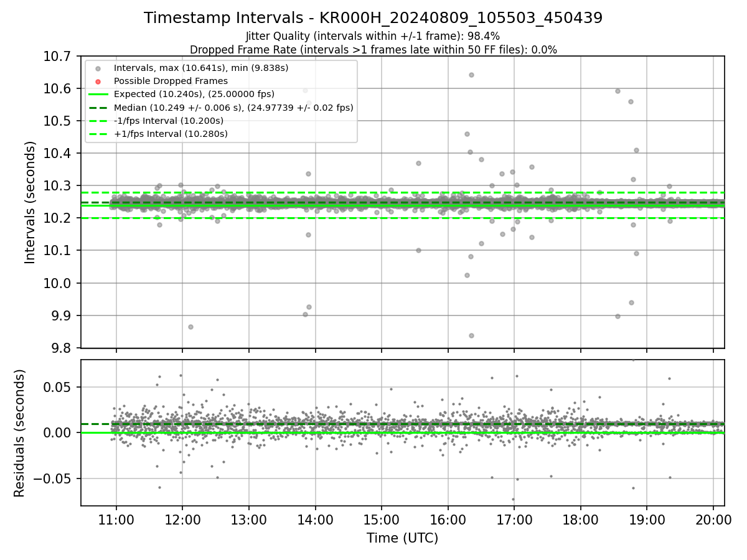Click the 18:00 time tick label

[581, 519]
